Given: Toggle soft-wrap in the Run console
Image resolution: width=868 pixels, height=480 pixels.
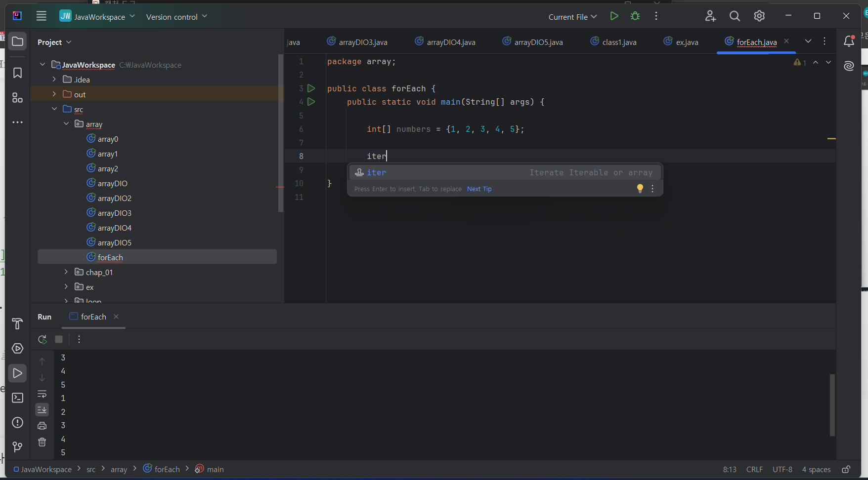Looking at the screenshot, I should [x=42, y=394].
